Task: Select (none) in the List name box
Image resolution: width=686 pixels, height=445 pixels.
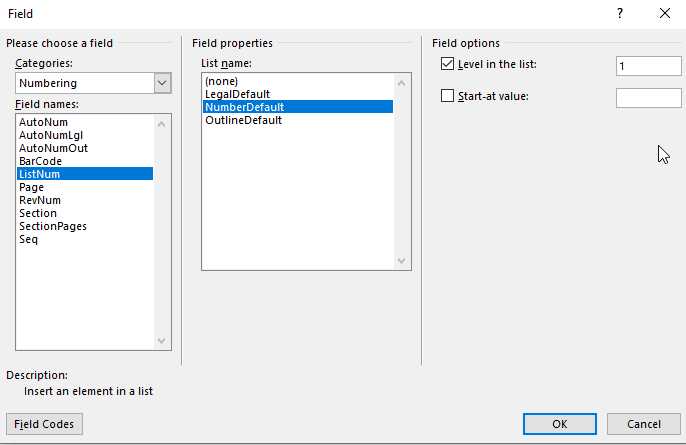Action: coord(221,81)
